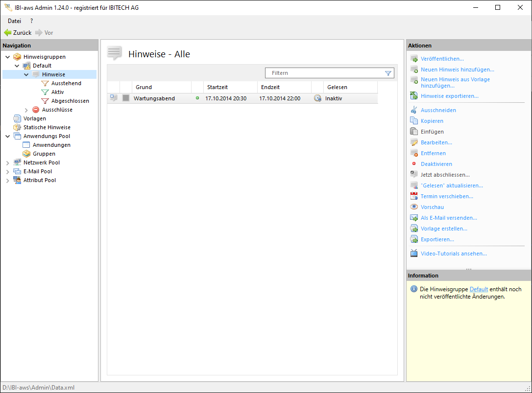Toggle the checkbox square in Wartungsabend row
This screenshot has width=532, height=393.
[x=126, y=98]
